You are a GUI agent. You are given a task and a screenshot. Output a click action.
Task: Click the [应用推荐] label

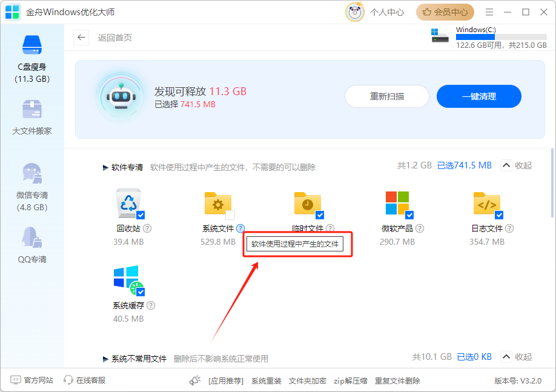pos(226,381)
